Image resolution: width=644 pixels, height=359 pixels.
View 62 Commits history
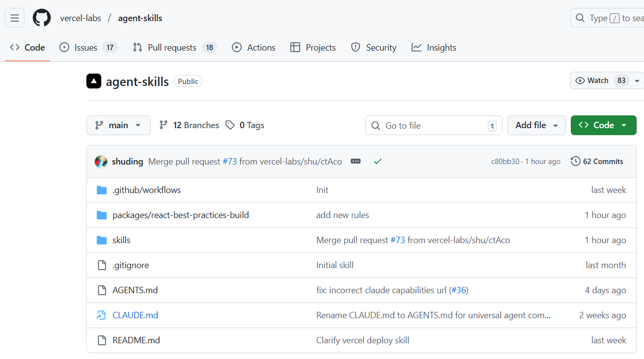pyautogui.click(x=597, y=161)
